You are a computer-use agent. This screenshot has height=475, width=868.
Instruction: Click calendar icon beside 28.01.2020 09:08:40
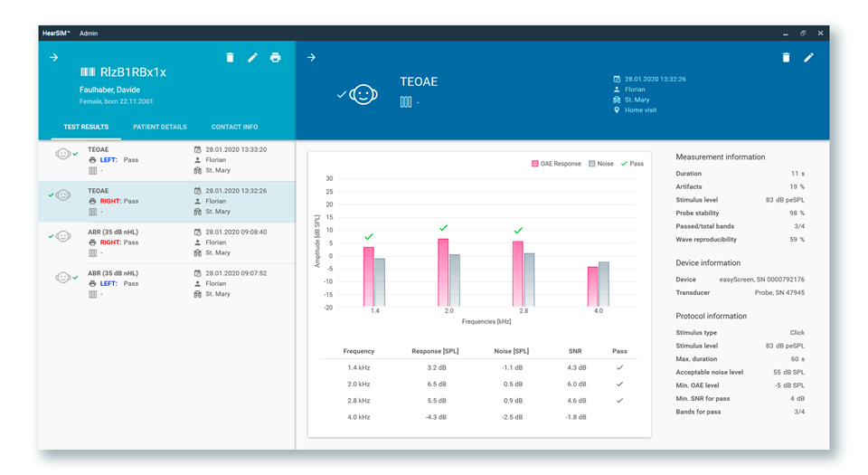pos(198,232)
